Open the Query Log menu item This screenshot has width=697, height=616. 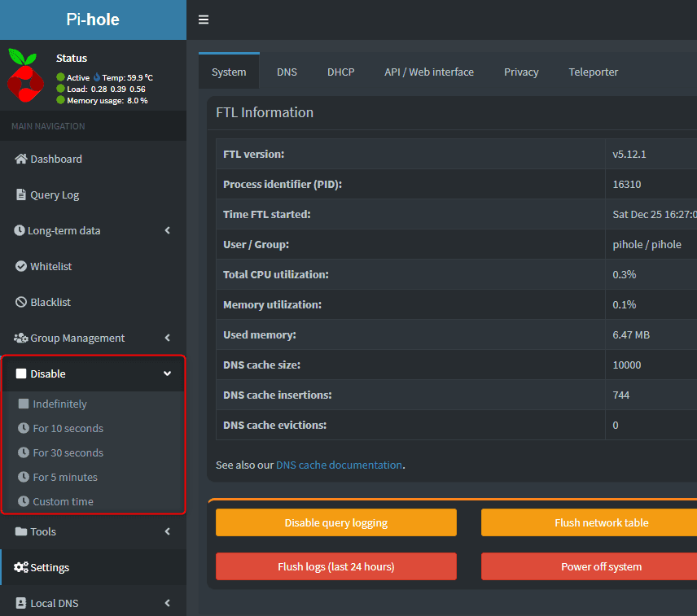tap(94, 194)
